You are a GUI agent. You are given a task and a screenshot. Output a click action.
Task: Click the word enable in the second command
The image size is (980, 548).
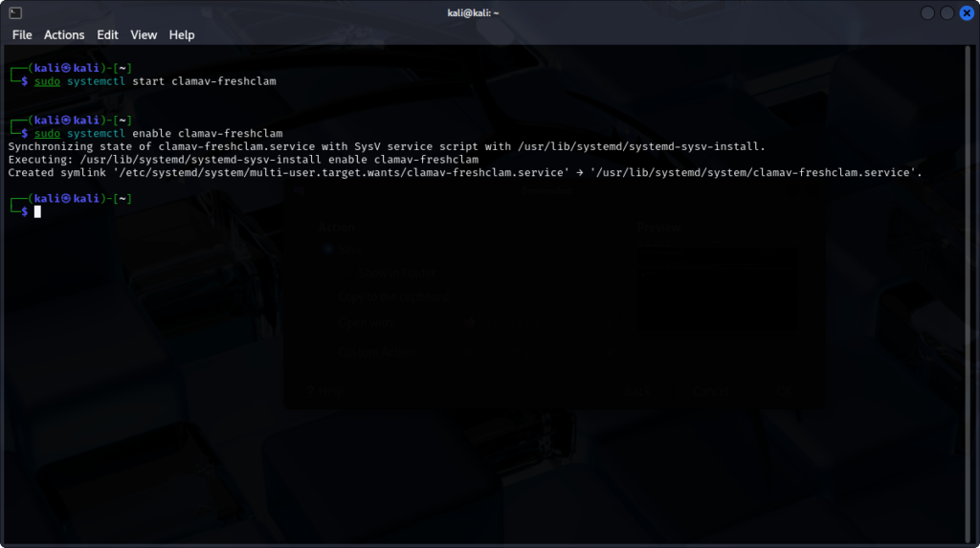[151, 133]
